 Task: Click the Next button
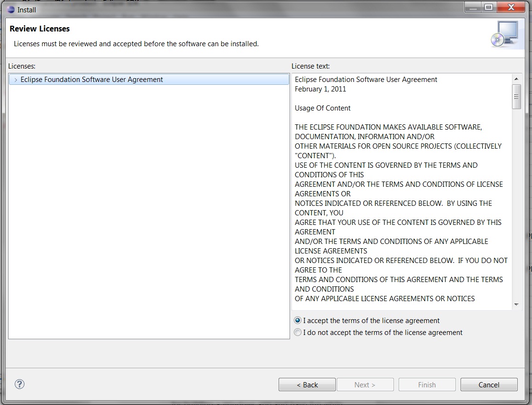click(365, 385)
